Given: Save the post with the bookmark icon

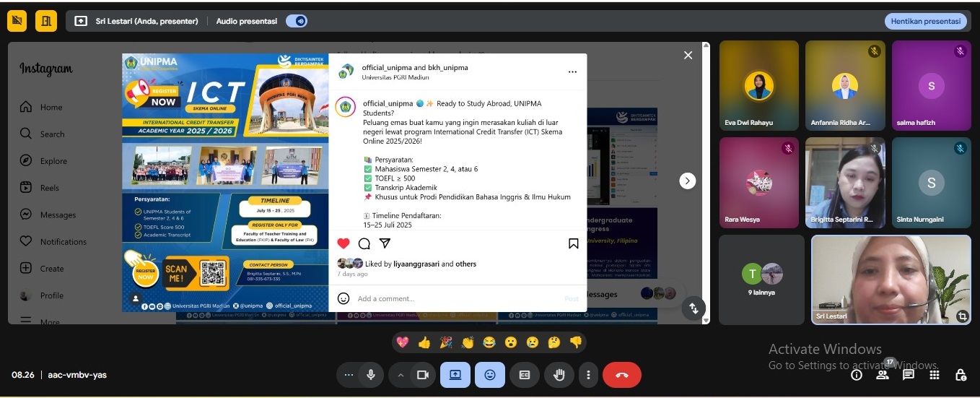Looking at the screenshot, I should tap(574, 243).
